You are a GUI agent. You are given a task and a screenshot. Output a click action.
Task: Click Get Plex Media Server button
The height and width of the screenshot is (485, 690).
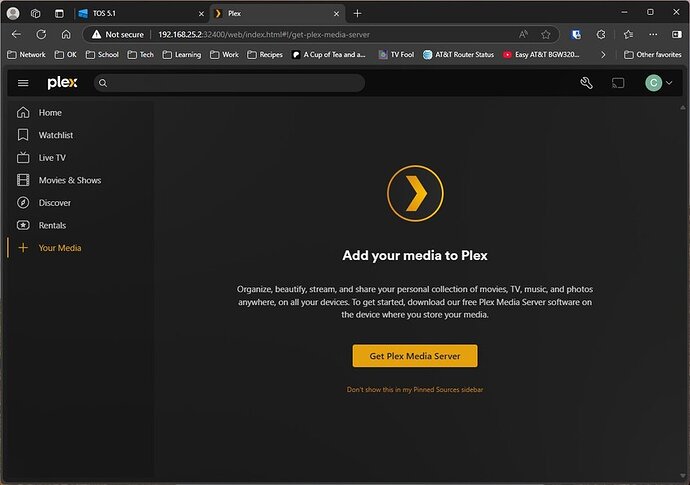click(x=415, y=356)
